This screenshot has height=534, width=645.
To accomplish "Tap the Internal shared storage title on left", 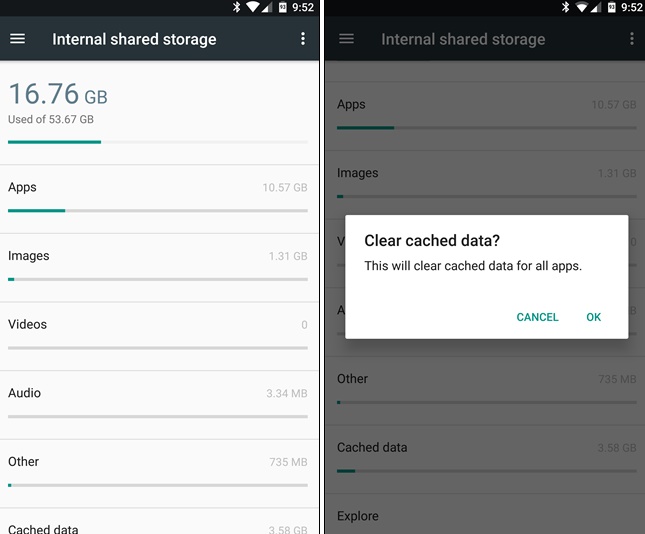I will tap(134, 39).
